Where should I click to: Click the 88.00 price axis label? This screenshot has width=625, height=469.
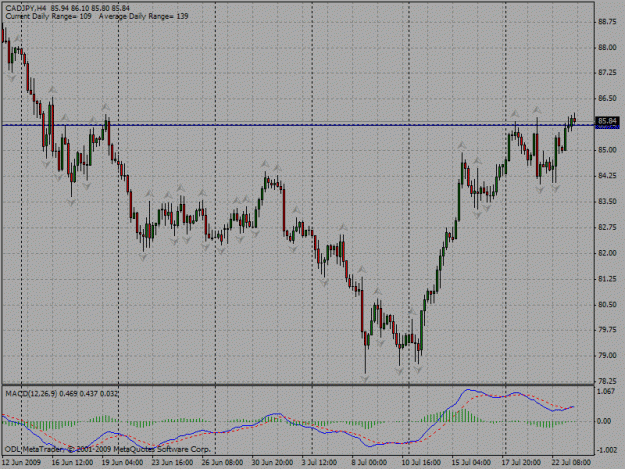coord(607,47)
